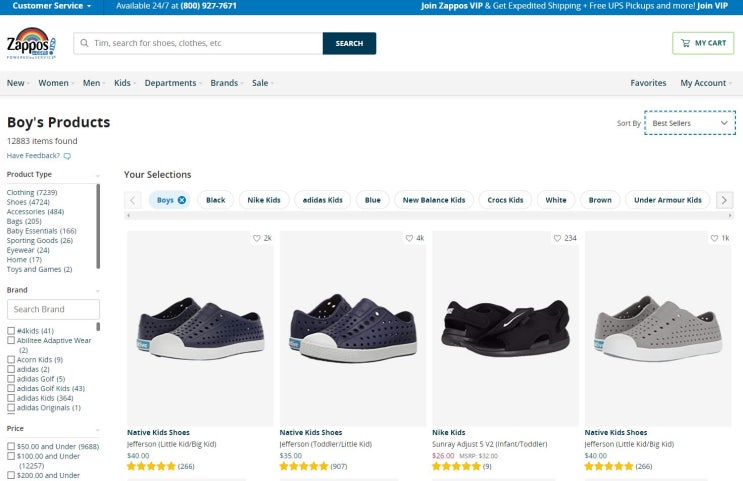Click the Zappos rainbow logo
Screen dimensions: 743x481
coord(32,44)
